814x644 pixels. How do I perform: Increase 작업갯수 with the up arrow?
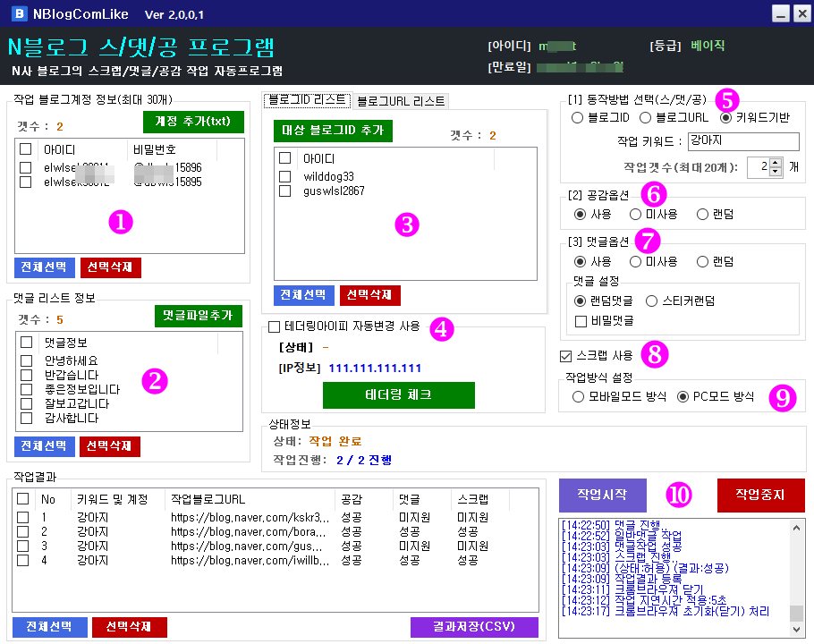[x=775, y=163]
